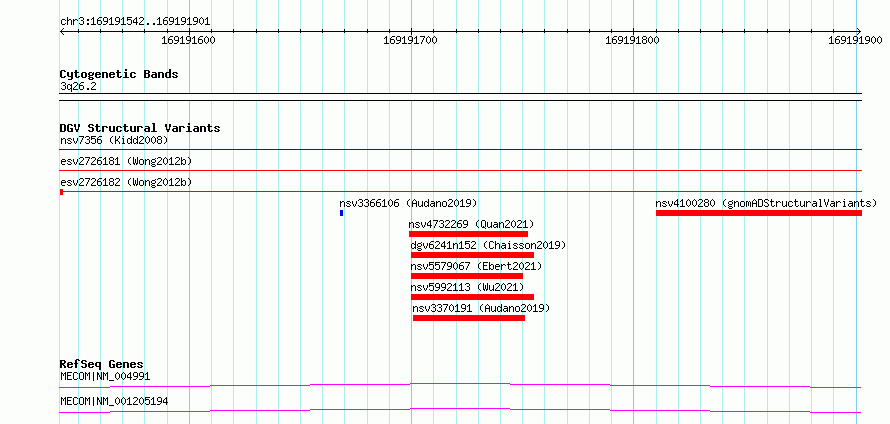Click the red bar under nsv4732269
Screen dimensions: 890x424
point(468,234)
